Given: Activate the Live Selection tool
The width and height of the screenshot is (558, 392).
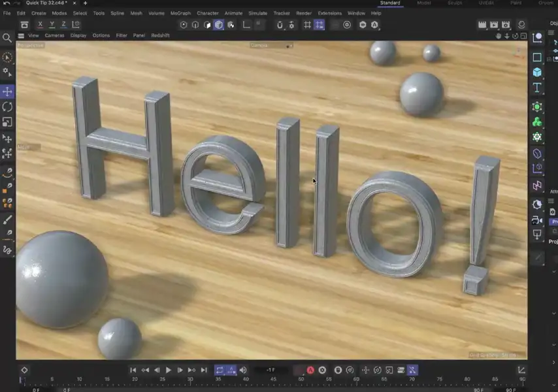Looking at the screenshot, I should (7, 57).
